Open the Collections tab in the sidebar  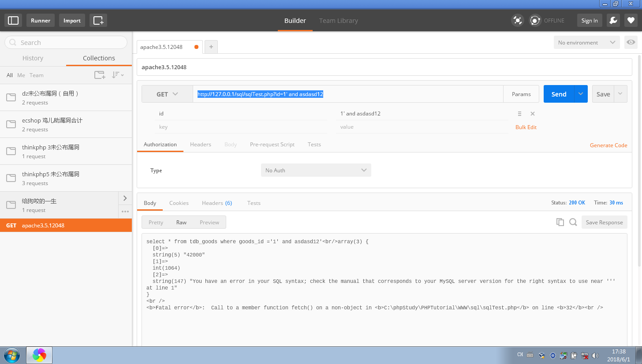99,58
